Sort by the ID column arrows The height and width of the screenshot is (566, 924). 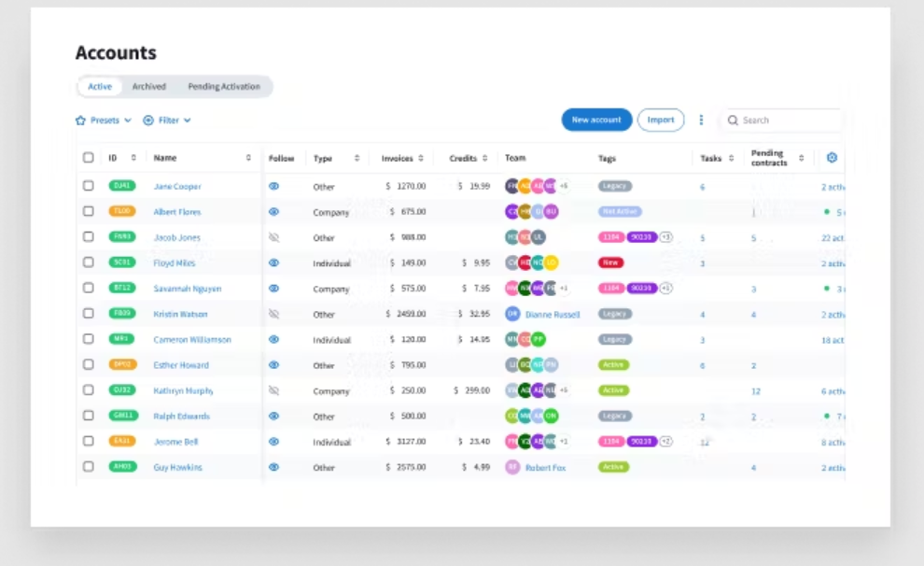click(133, 158)
